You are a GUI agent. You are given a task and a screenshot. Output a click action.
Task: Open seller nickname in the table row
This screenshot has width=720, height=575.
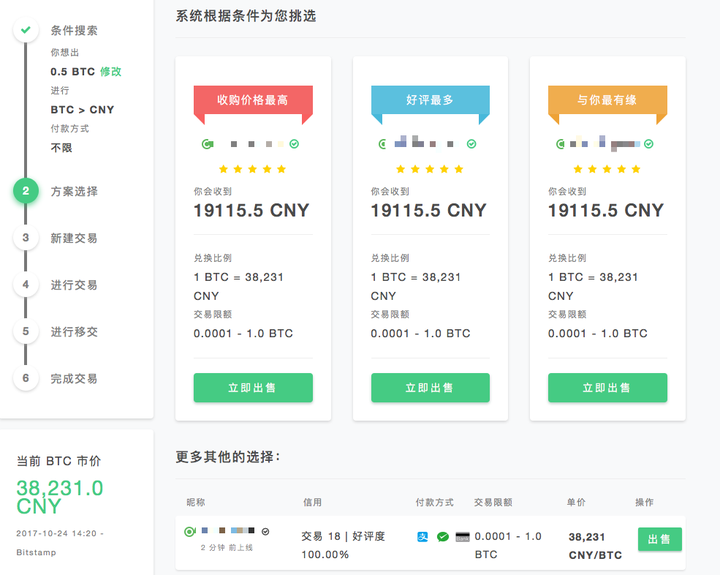228,530
